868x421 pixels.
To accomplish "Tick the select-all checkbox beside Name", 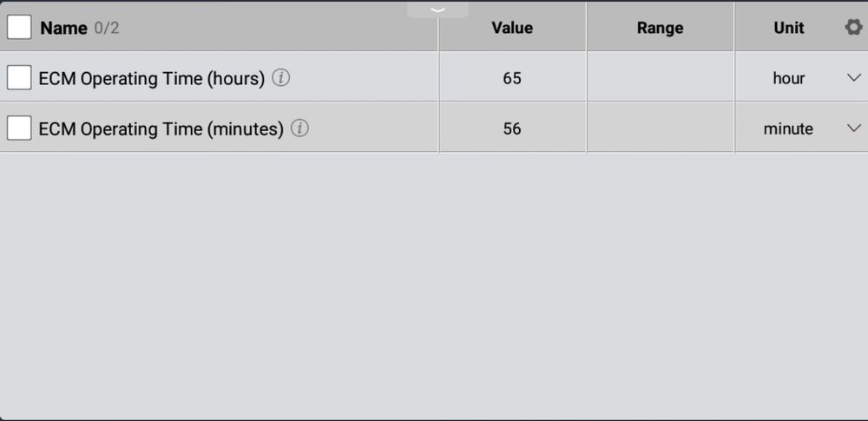I will pyautogui.click(x=19, y=27).
